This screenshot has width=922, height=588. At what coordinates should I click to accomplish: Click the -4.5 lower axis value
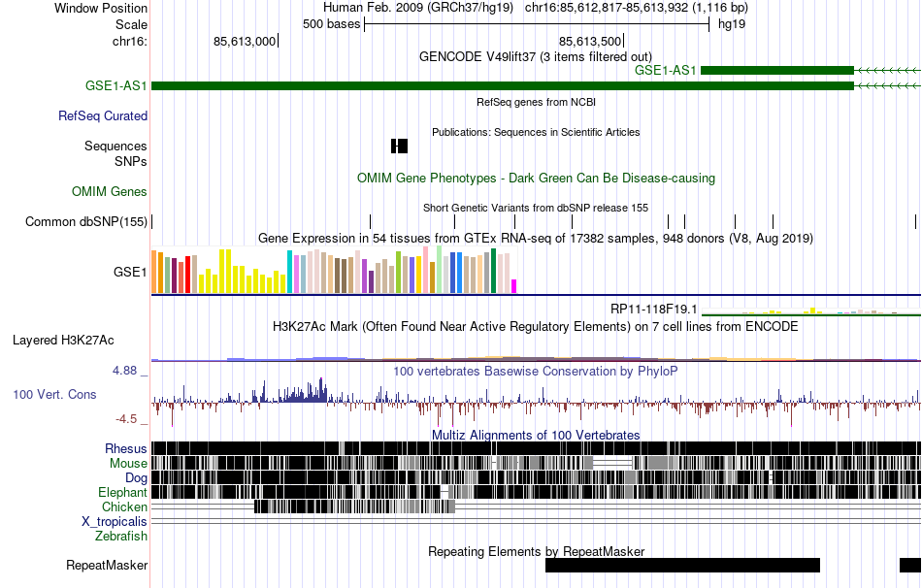(x=126, y=419)
